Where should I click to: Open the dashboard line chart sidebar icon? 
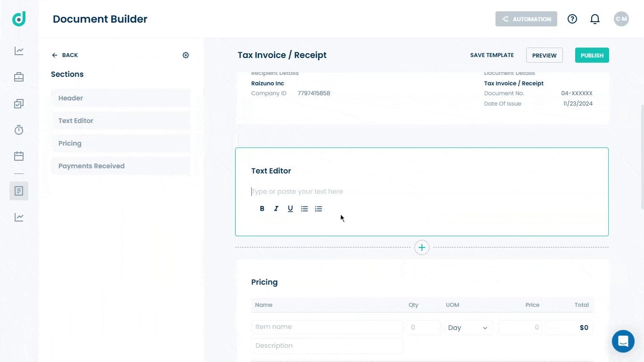tap(19, 51)
